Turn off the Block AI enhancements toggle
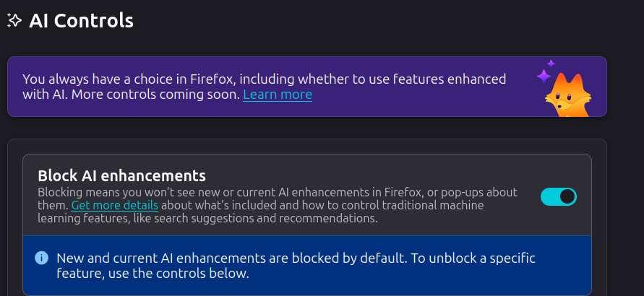The image size is (644, 296). pos(558,196)
